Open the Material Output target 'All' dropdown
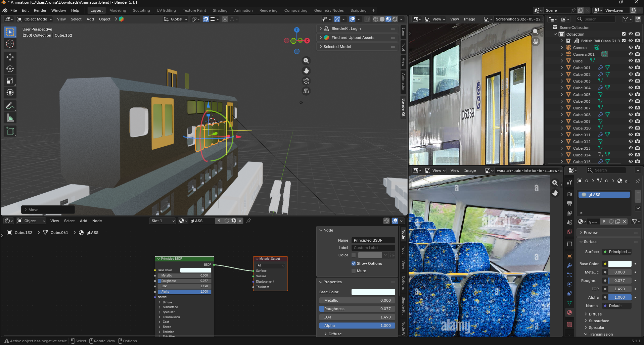This screenshot has width=644, height=345. point(271,265)
